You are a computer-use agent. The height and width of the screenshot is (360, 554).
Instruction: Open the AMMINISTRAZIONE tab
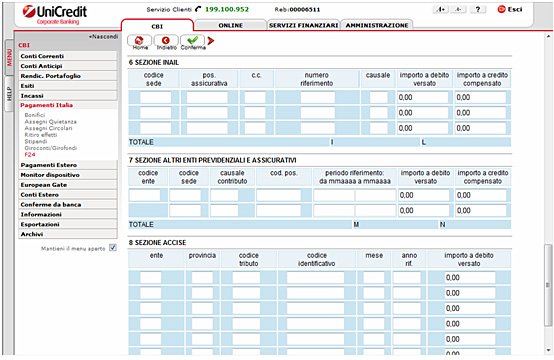[377, 25]
